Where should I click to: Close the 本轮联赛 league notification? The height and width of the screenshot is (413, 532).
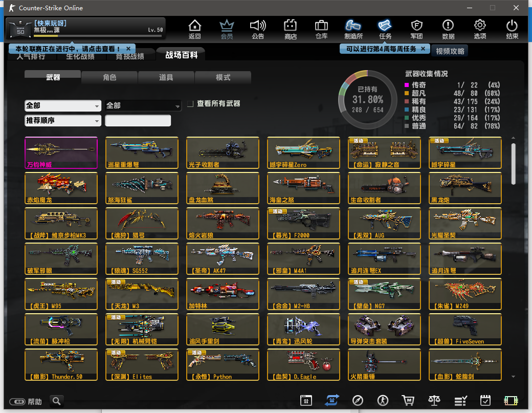tap(128, 49)
